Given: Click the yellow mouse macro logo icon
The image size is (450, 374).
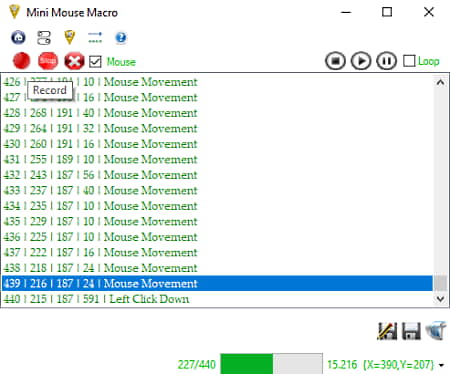Looking at the screenshot, I should click(69, 37).
